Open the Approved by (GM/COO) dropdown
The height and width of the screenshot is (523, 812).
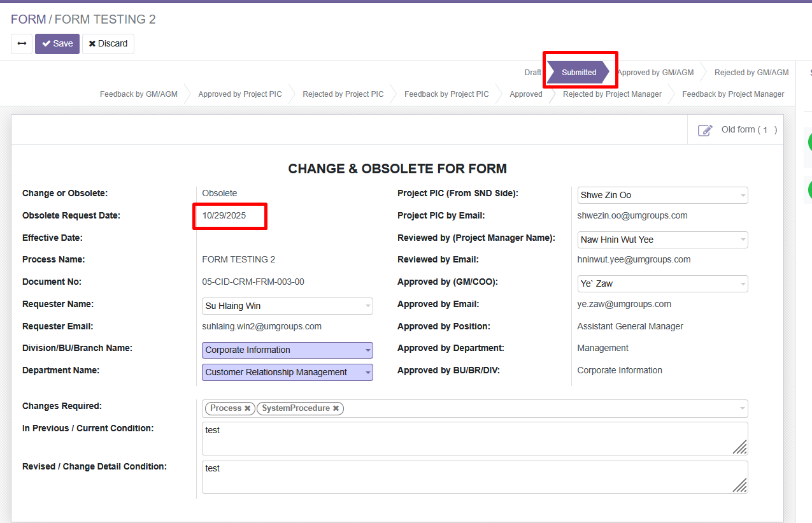(x=662, y=284)
